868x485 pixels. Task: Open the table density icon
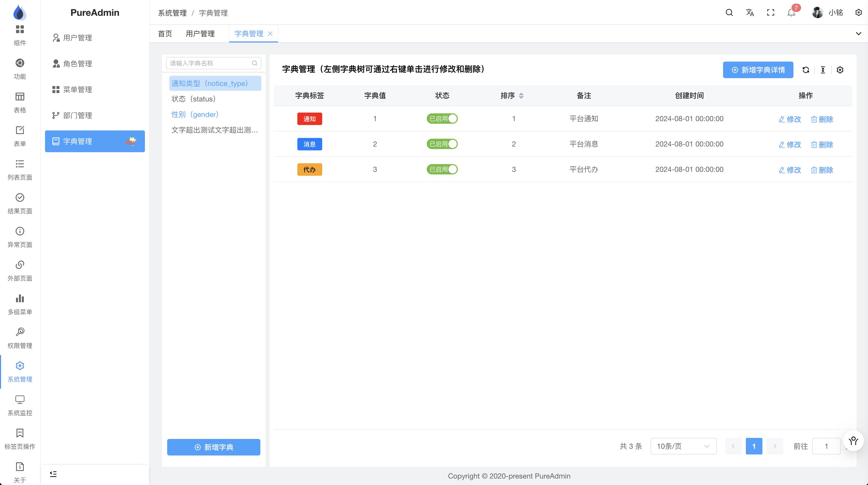tap(823, 70)
